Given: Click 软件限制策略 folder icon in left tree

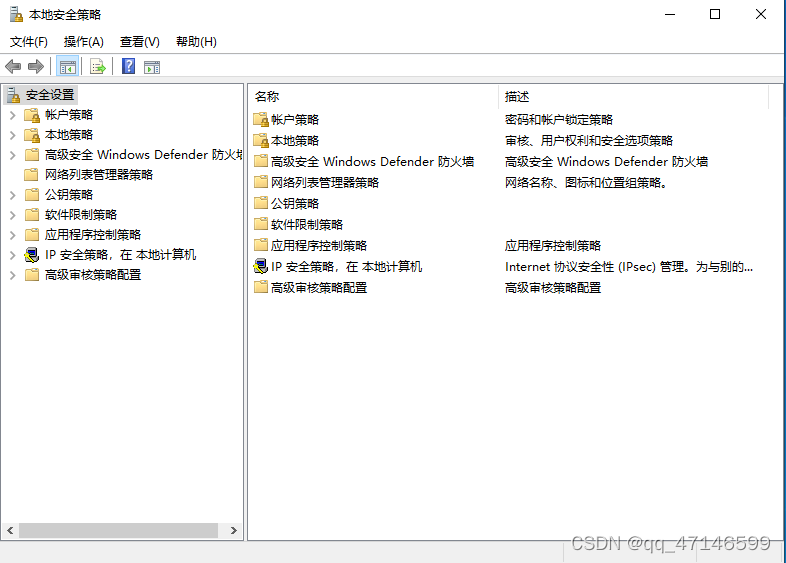Looking at the screenshot, I should [32, 215].
